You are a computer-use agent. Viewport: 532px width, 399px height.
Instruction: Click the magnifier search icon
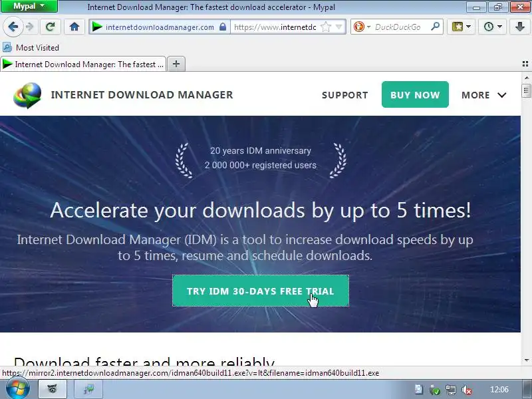435,27
